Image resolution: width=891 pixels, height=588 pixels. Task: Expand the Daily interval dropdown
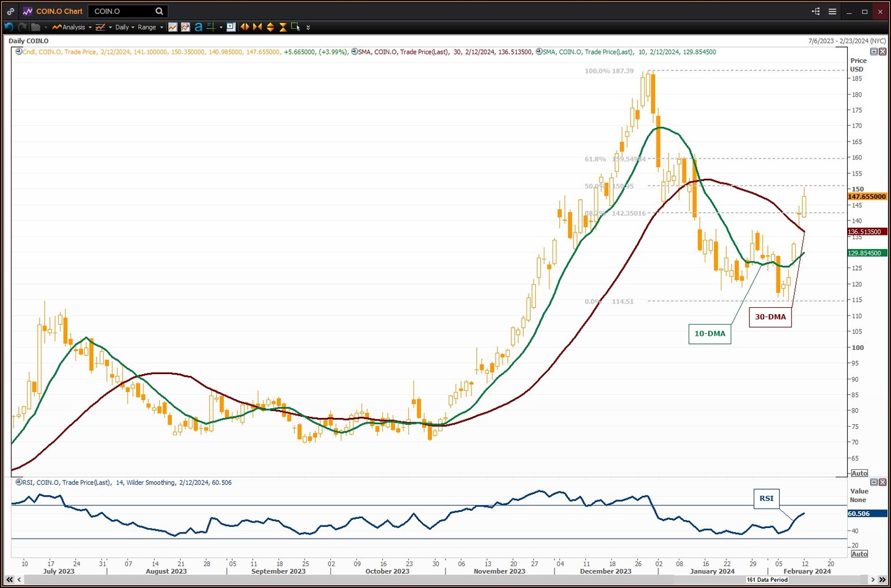[x=124, y=27]
